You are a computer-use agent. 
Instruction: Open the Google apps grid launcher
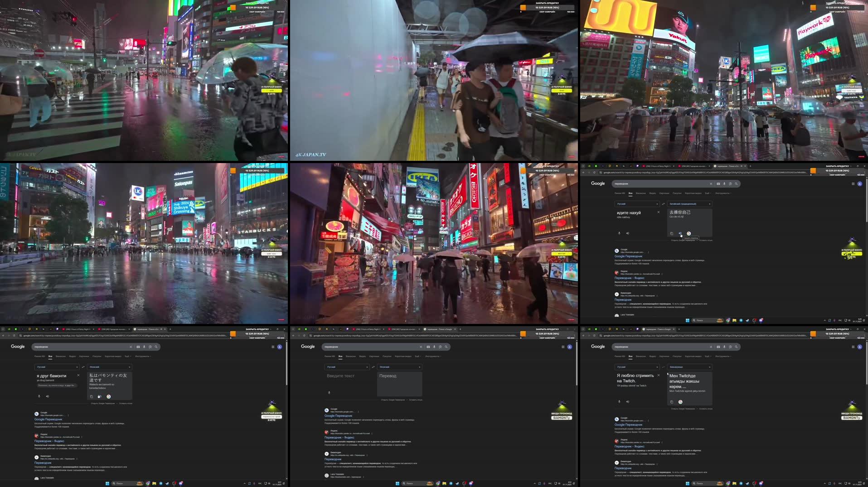coord(853,183)
